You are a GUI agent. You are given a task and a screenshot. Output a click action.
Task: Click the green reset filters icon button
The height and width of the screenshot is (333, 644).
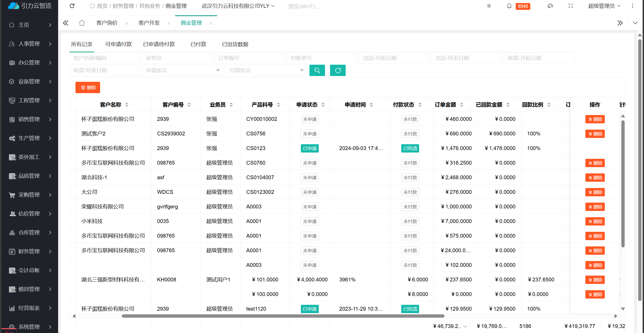pyautogui.click(x=338, y=70)
